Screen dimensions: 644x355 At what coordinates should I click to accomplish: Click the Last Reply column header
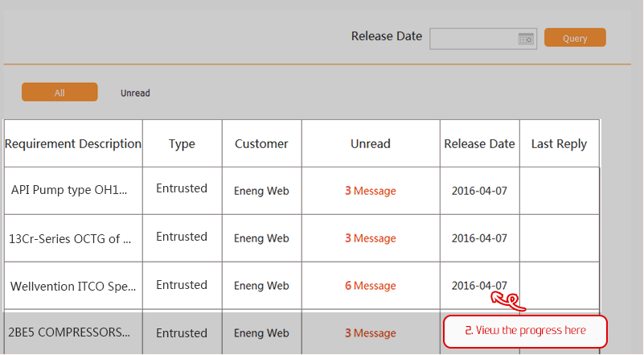(559, 144)
